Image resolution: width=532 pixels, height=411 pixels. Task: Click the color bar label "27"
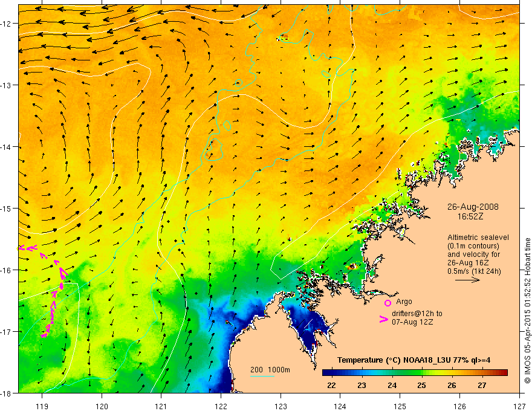click(482, 385)
